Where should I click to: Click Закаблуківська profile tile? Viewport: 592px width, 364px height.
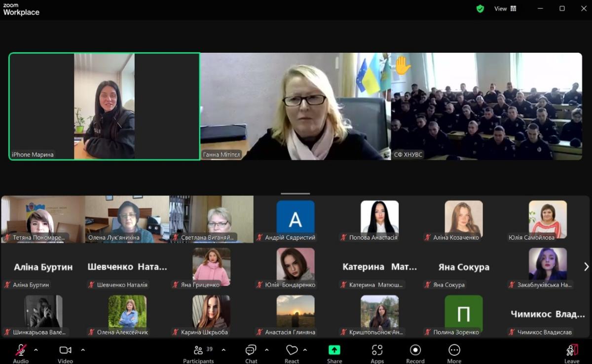548,266
